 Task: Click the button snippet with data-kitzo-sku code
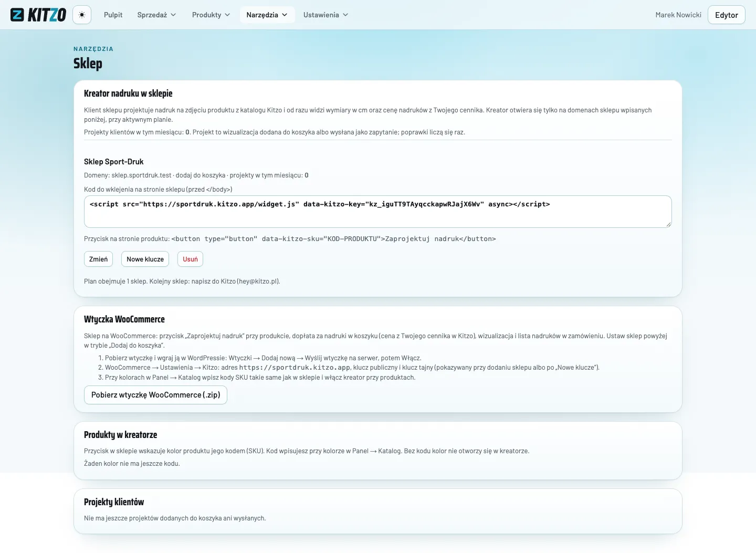(x=333, y=239)
